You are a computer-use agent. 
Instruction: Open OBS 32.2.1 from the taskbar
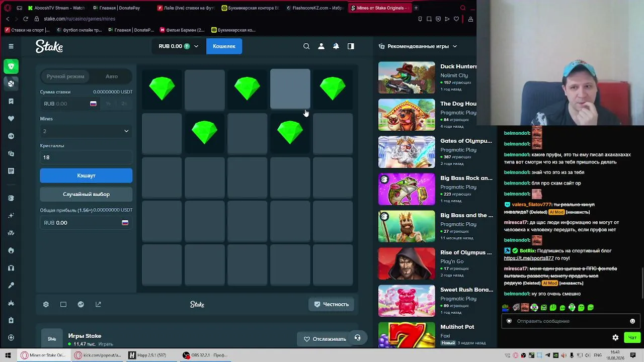coord(205,355)
